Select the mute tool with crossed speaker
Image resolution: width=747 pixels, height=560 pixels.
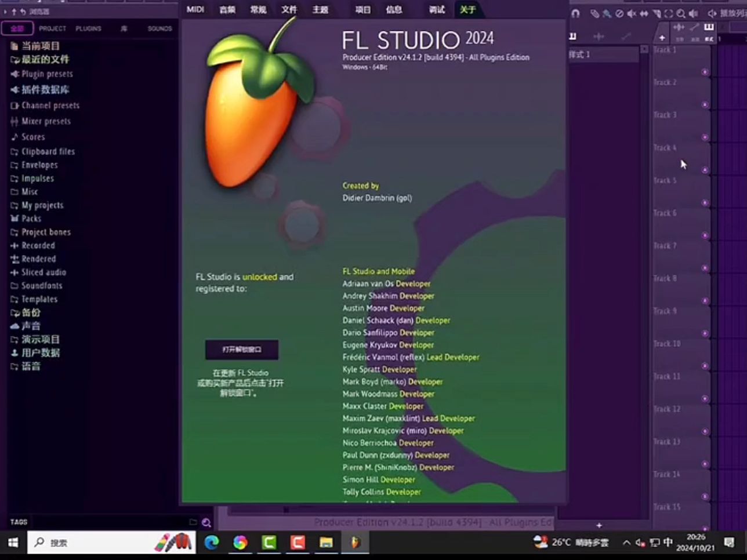[632, 13]
